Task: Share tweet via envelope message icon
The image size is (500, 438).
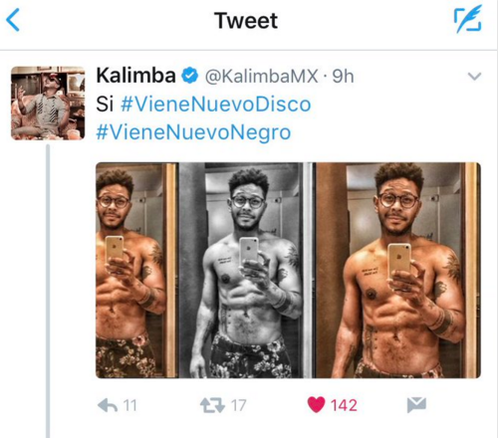Action: (x=417, y=405)
